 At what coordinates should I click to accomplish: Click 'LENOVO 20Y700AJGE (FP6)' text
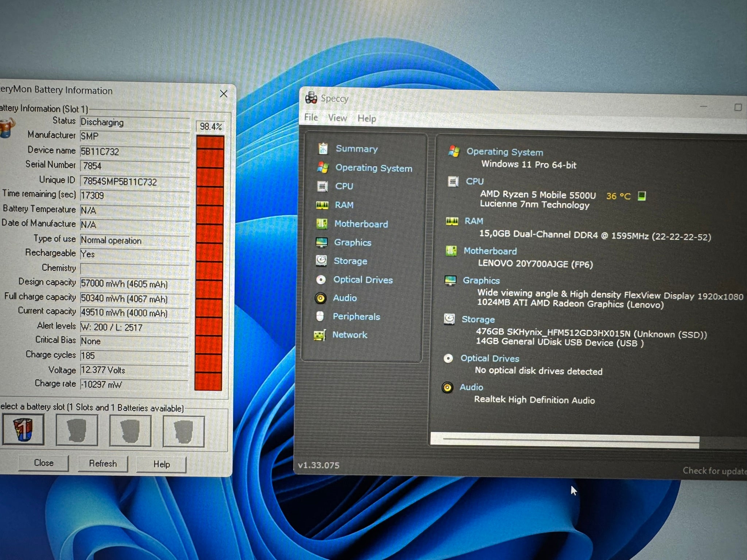(x=535, y=263)
